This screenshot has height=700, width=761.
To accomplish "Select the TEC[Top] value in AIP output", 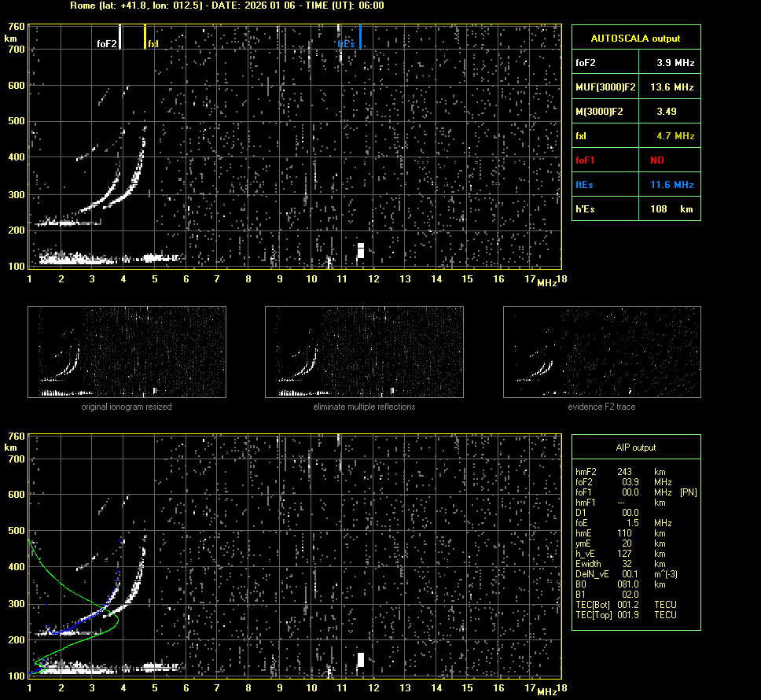I will tap(629, 615).
